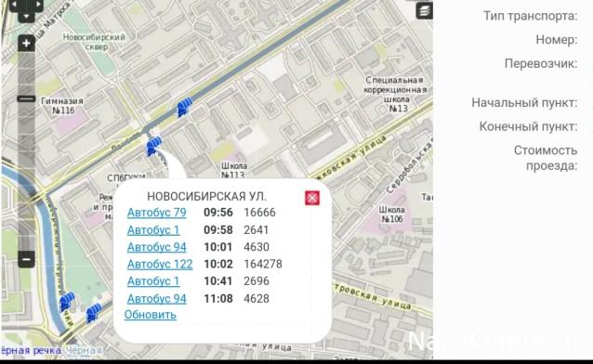Click the 09:56 arrival time
The width and height of the screenshot is (593, 364).
coord(218,213)
